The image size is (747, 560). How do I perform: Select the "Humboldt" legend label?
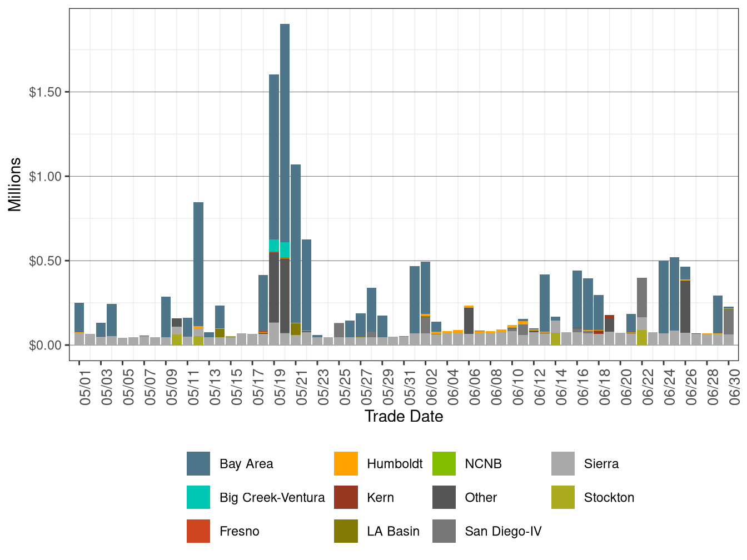coord(395,464)
